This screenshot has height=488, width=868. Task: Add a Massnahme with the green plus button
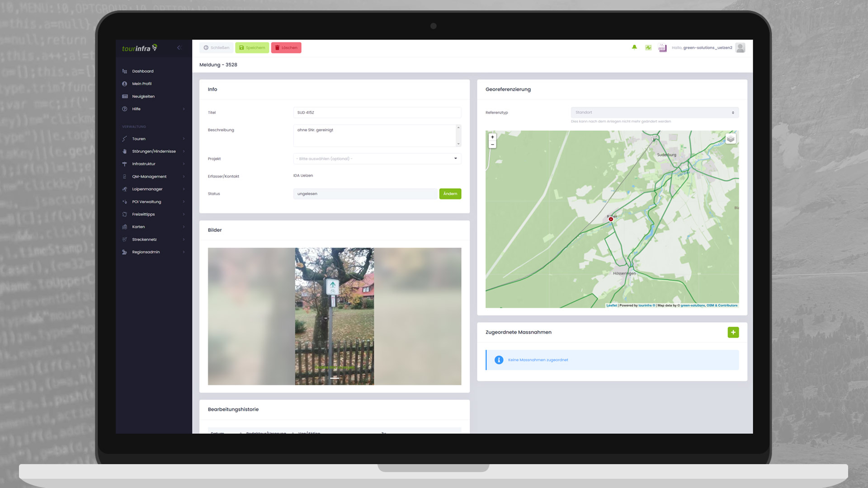[x=733, y=332]
